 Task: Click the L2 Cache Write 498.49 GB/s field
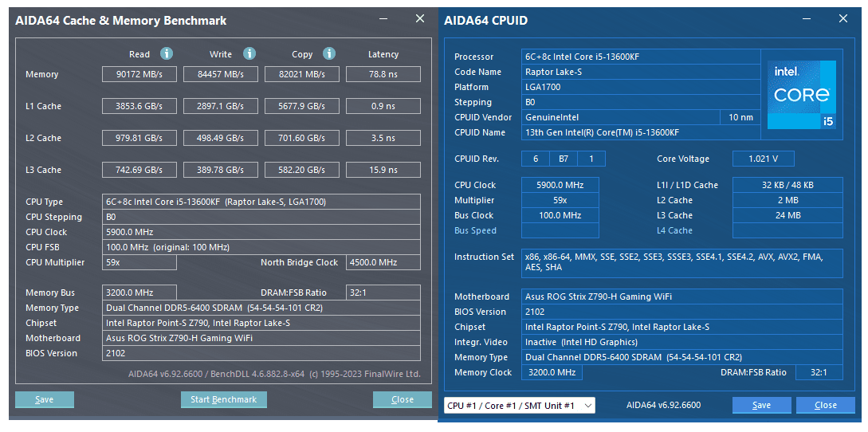pos(221,138)
